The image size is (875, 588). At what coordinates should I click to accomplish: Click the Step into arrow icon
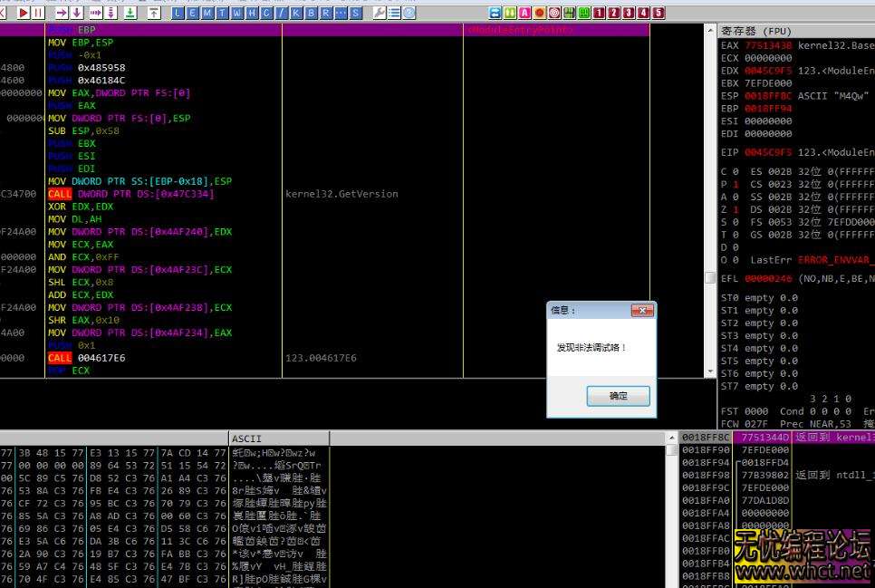(61, 13)
